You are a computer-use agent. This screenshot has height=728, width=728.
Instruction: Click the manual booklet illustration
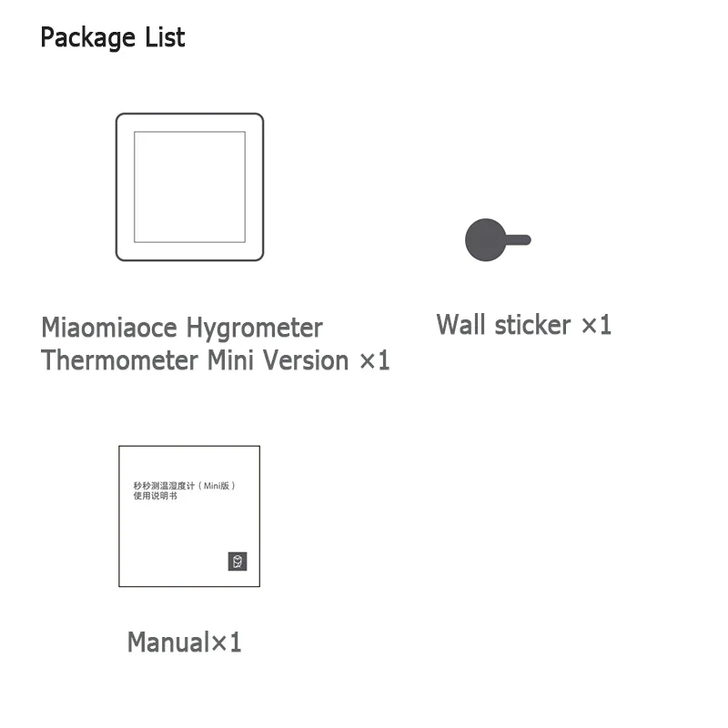[x=189, y=516]
